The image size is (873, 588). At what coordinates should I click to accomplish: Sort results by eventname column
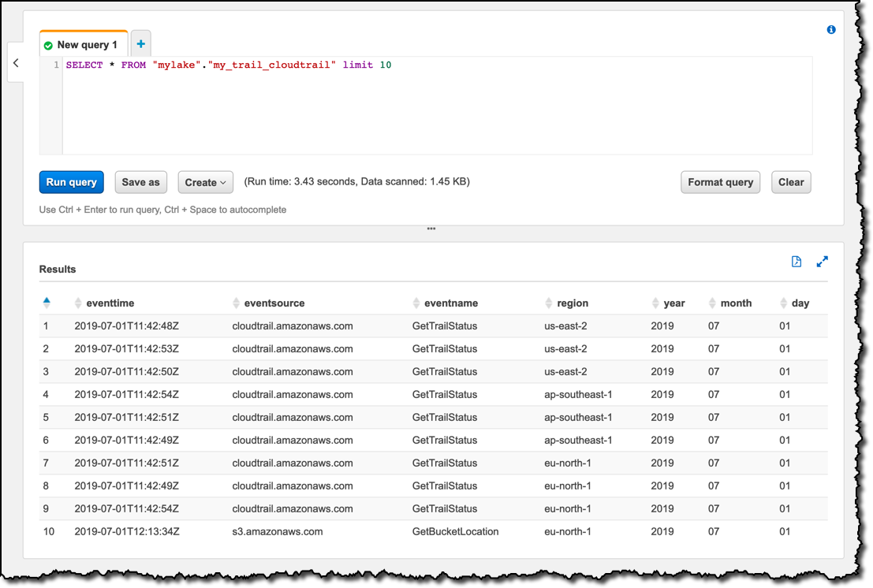point(445,303)
